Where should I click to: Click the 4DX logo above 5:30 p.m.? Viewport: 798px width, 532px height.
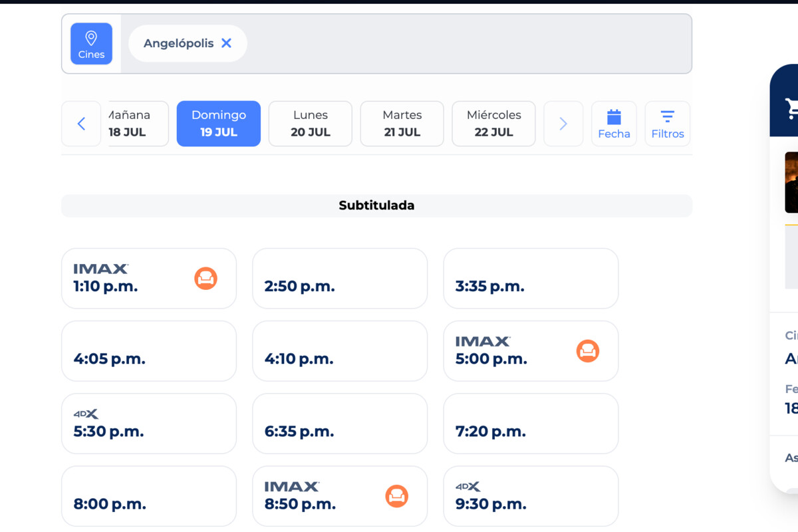coord(86,414)
